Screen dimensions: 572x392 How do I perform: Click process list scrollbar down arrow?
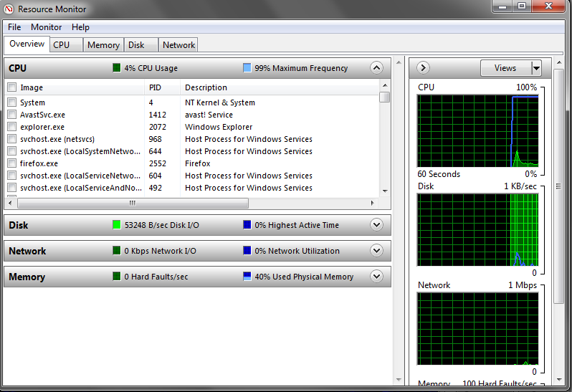tap(384, 191)
